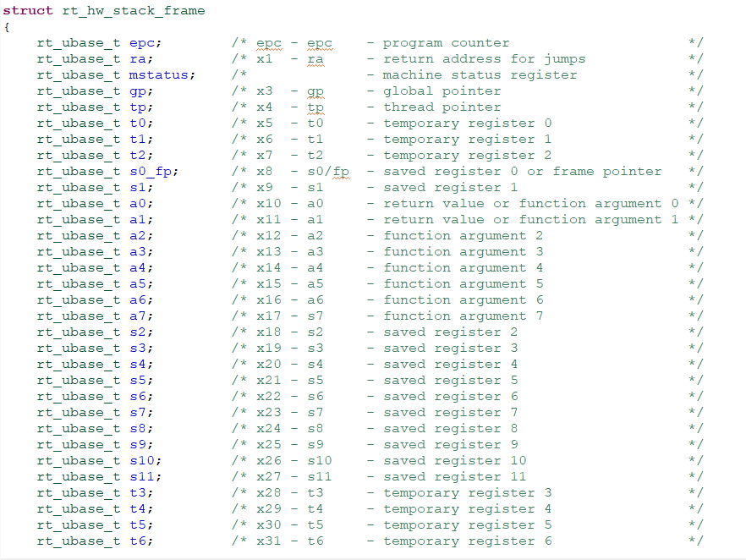
Task: Click the 'program counter' comment text
Action: [x=447, y=44]
